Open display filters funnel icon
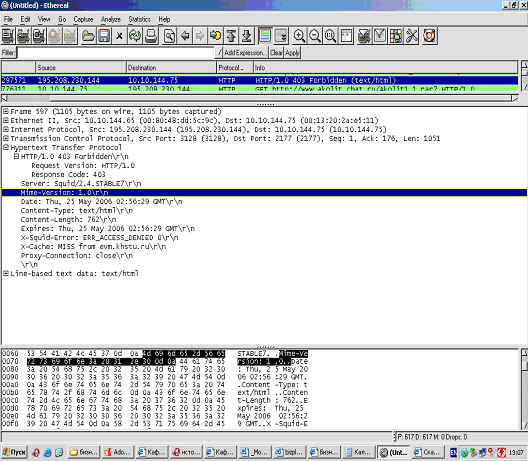Image resolution: width=528 pixels, height=461 pixels. pyautogui.click(x=380, y=36)
